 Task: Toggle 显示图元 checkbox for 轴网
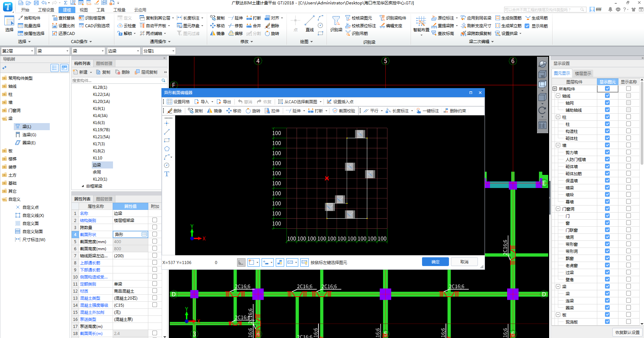[x=607, y=103]
